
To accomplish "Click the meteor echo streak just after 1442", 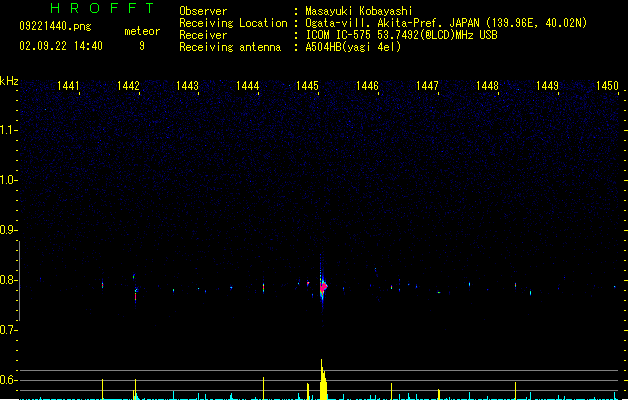I will click(136, 293).
